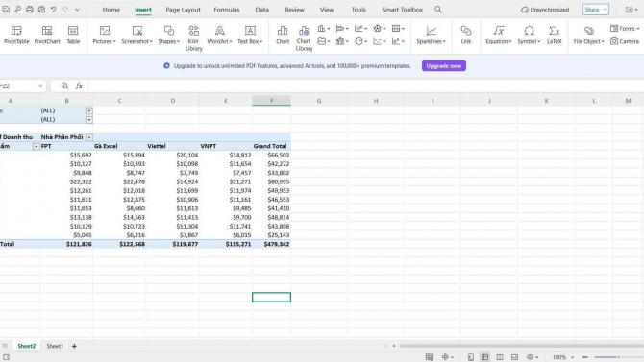This screenshot has width=644, height=362.
Task: Open the Nhà Phân Phối filter dropdown
Action: pyautogui.click(x=89, y=137)
